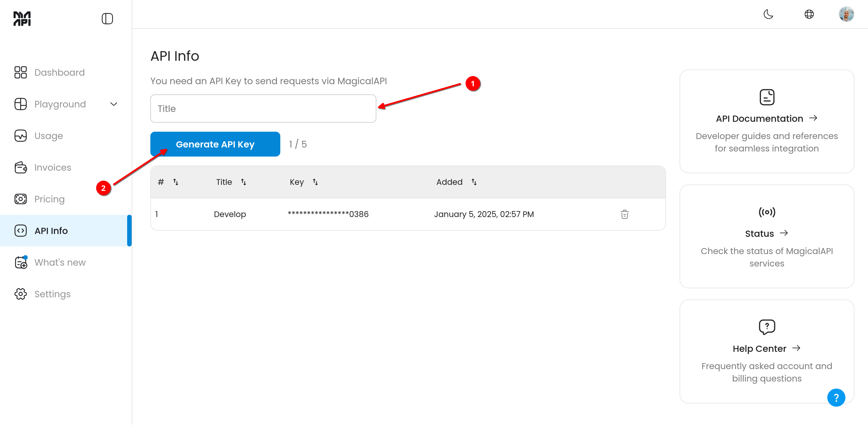Click the API Info code icon

click(x=20, y=231)
